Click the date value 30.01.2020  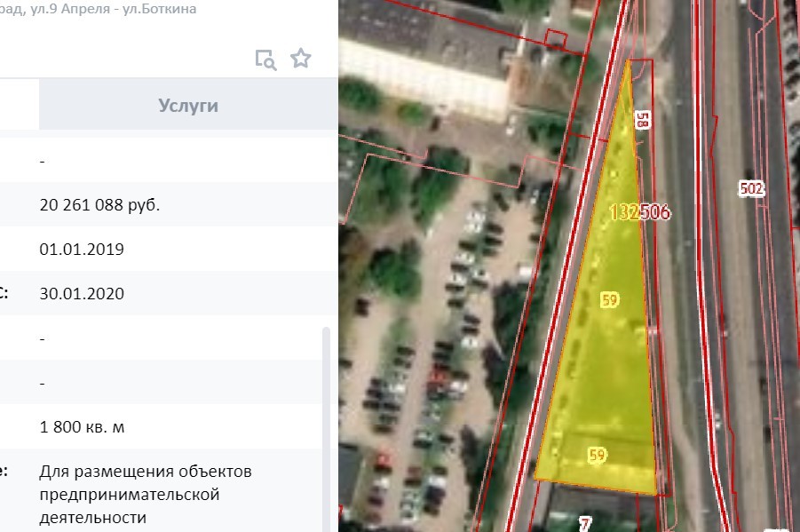pos(82,294)
